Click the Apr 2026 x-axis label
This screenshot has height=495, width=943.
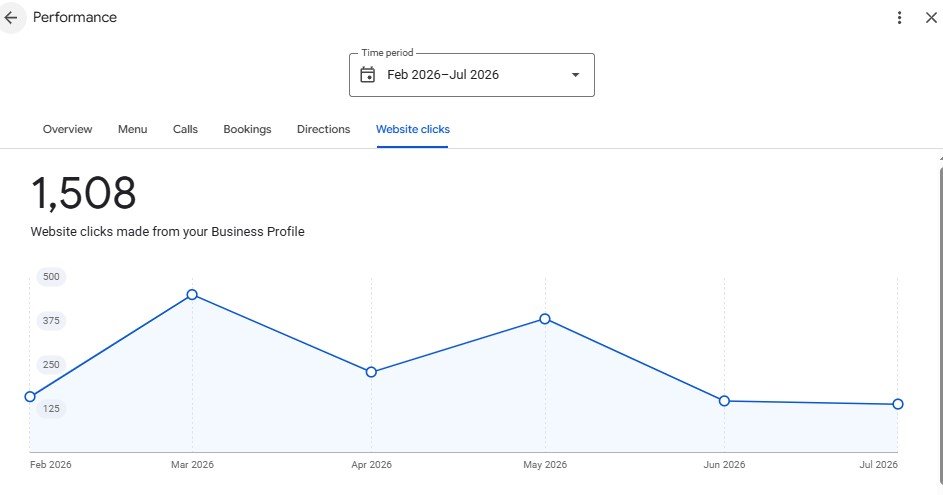click(x=371, y=464)
